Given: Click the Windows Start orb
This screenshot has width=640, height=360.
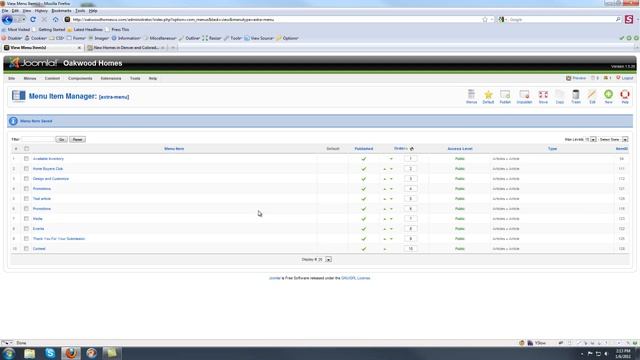Looking at the screenshot, I should pos(9,353).
